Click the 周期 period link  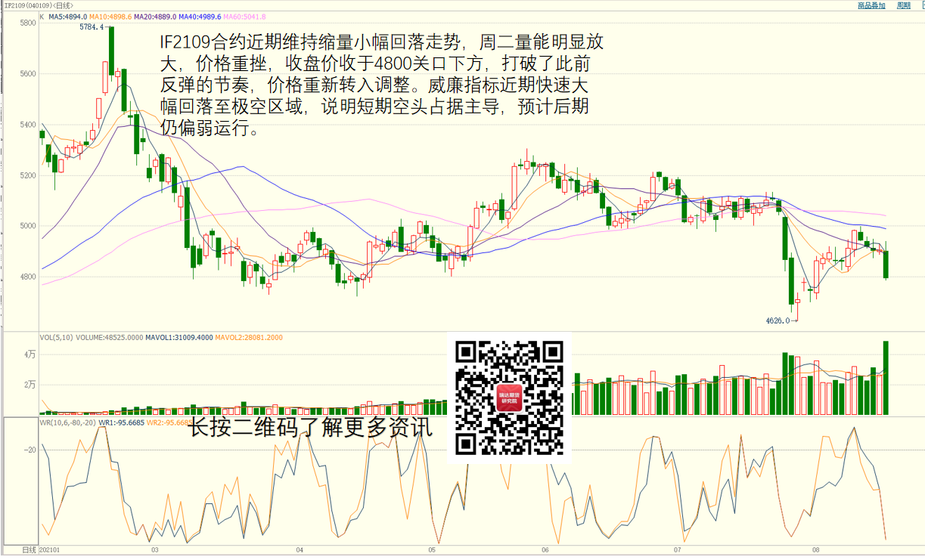click(903, 5)
